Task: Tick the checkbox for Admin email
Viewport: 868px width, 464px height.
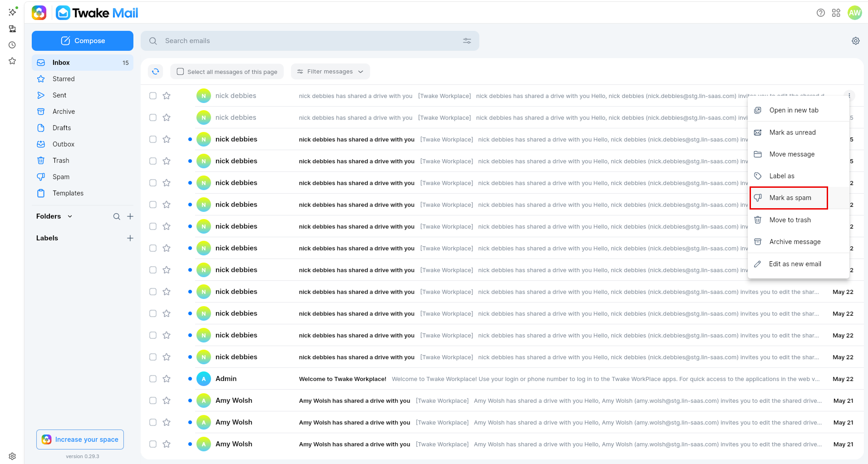Action: coord(153,379)
